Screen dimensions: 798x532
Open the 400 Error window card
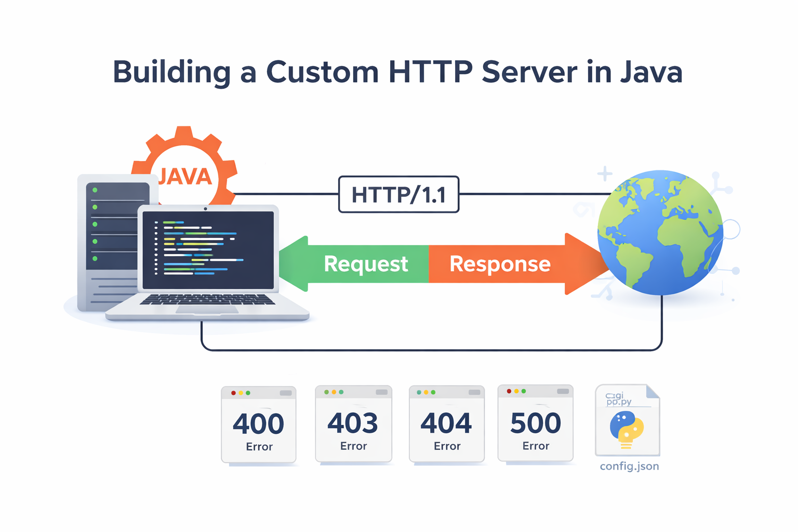coord(259,424)
